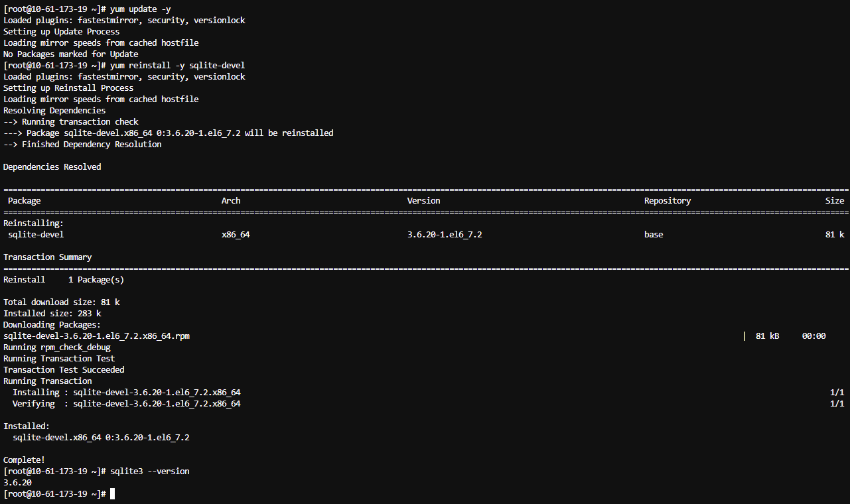Screen dimensions: 850x504
Task: Click the '3.6.20' version output line
Action: [x=17, y=483]
